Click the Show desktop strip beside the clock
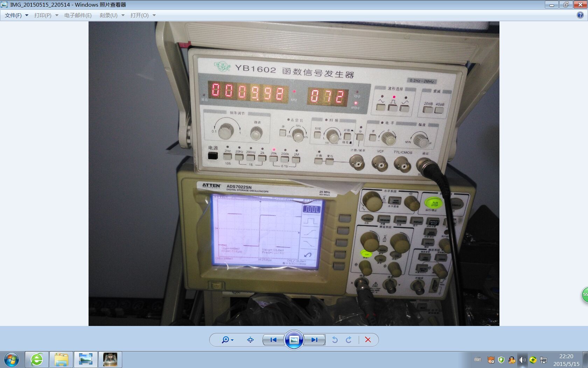588x368 pixels. [585, 360]
